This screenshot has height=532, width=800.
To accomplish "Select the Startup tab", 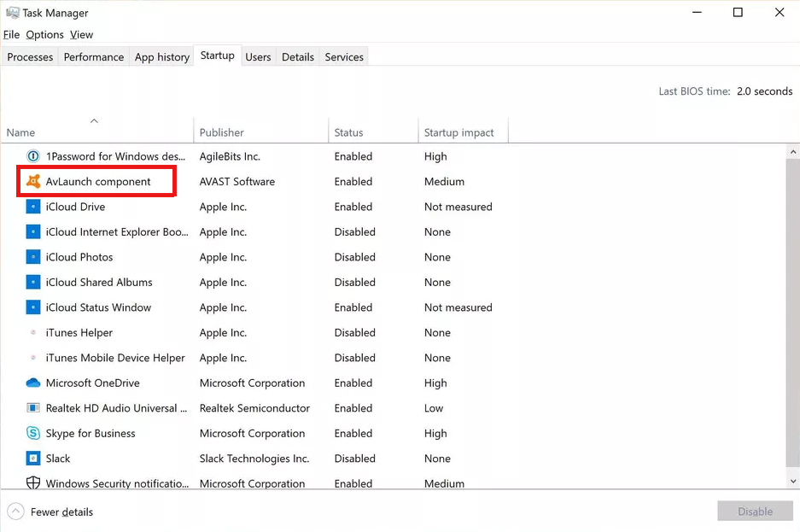I will (x=218, y=56).
